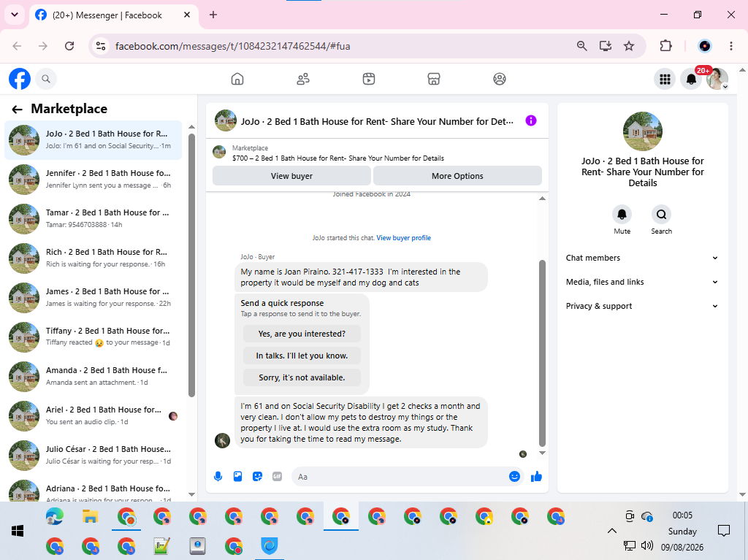Viewport: 748px width, 560px height.
Task: Open Jennifer conversation in chat list
Action: coord(93,180)
